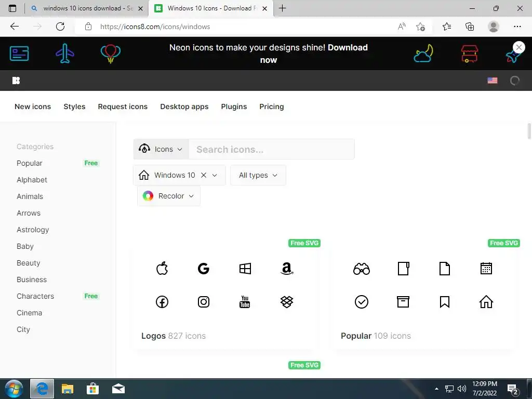Open the Plugins menu item

[x=234, y=107]
